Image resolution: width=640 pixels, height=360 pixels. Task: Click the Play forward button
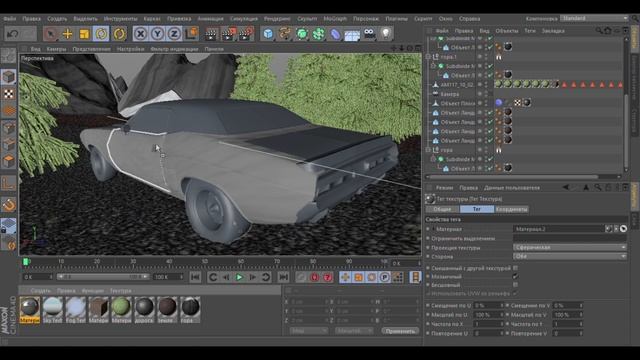point(239,277)
